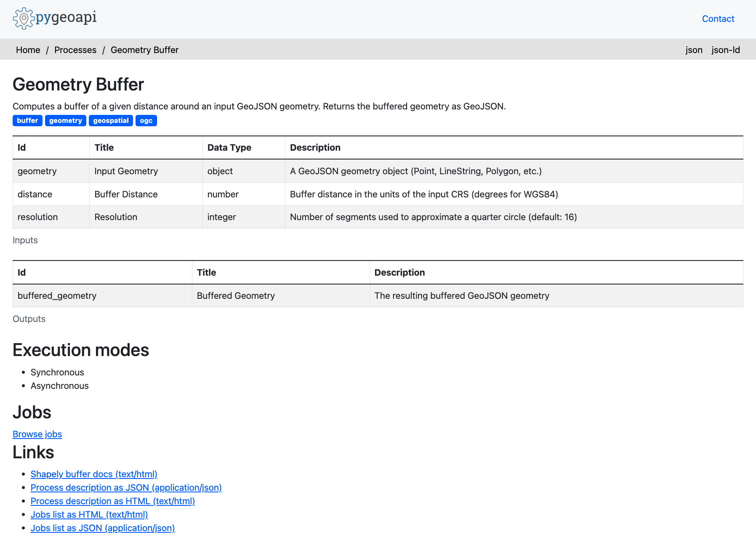Open the Contact link in header
The height and width of the screenshot is (537, 756).
(718, 19)
